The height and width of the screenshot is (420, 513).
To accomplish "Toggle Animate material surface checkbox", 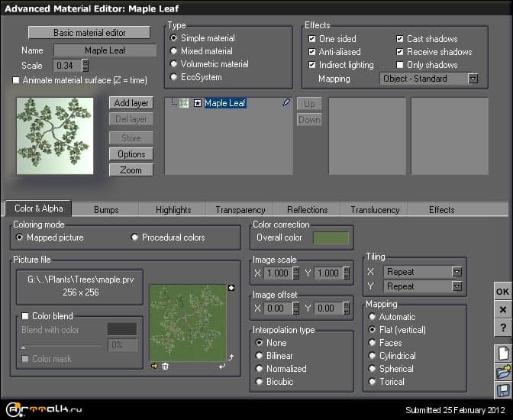I will pyautogui.click(x=17, y=80).
